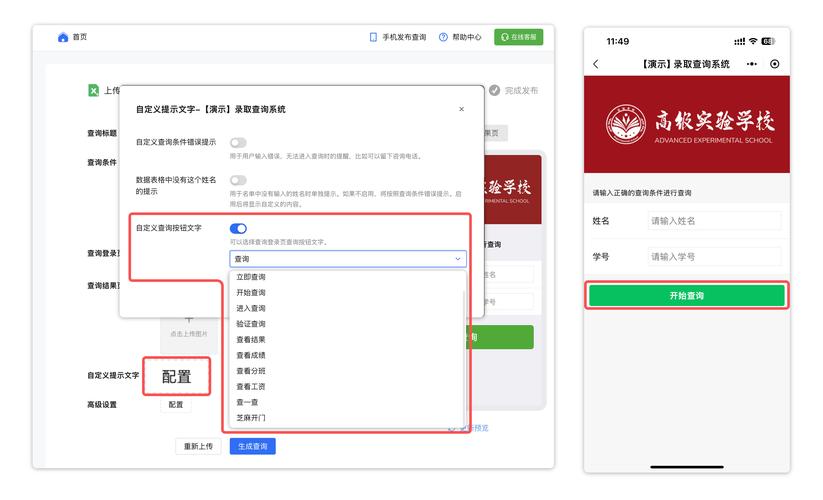This screenshot has height=500, width=823.
Task: Click the school emblem logo in banner
Action: coord(626,124)
